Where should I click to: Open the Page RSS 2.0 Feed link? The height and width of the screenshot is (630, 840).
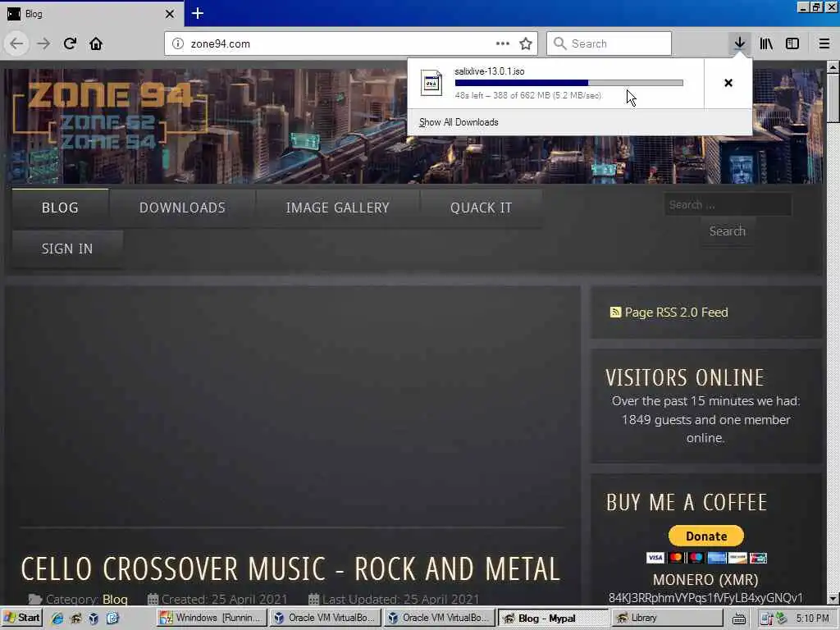pyautogui.click(x=676, y=313)
